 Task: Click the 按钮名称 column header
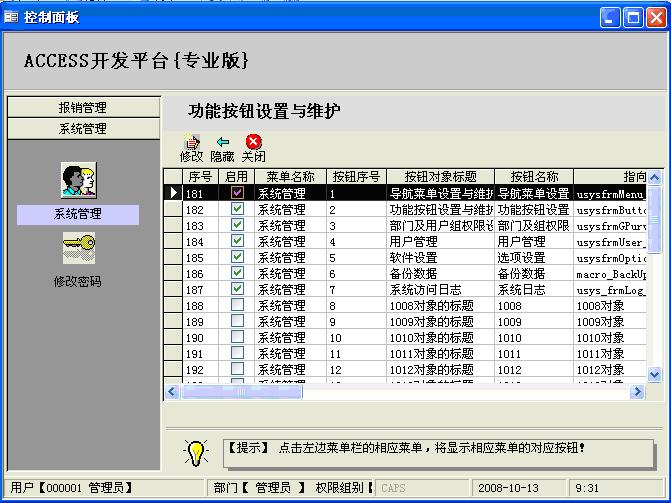tap(534, 176)
